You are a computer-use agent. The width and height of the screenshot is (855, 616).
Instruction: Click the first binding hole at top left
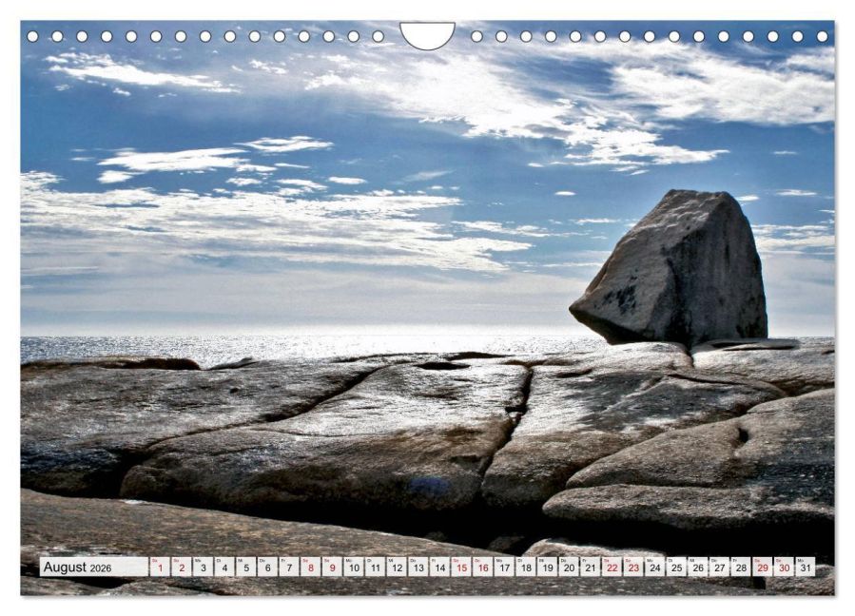[x=32, y=36]
